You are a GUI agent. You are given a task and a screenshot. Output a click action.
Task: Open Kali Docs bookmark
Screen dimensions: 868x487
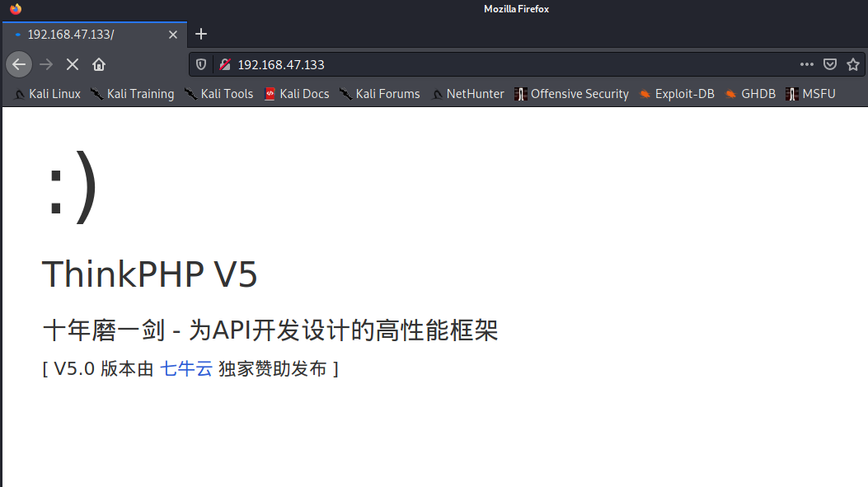[x=297, y=94]
